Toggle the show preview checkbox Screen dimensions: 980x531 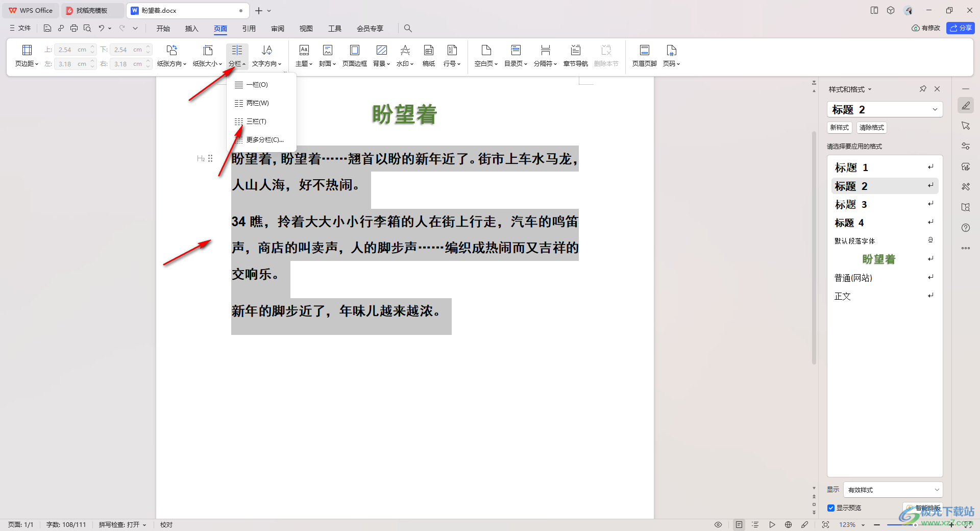[x=831, y=508]
